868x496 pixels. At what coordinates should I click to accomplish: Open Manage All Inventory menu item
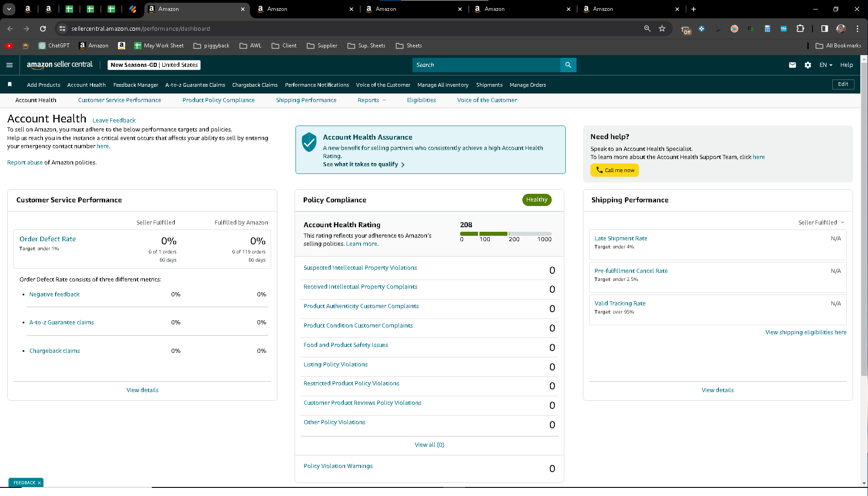443,85
